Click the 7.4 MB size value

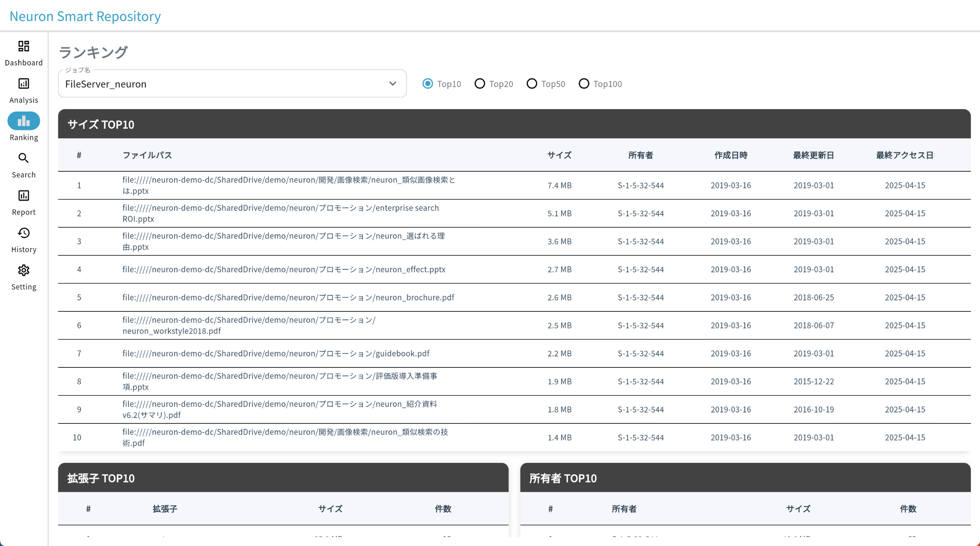coord(559,185)
